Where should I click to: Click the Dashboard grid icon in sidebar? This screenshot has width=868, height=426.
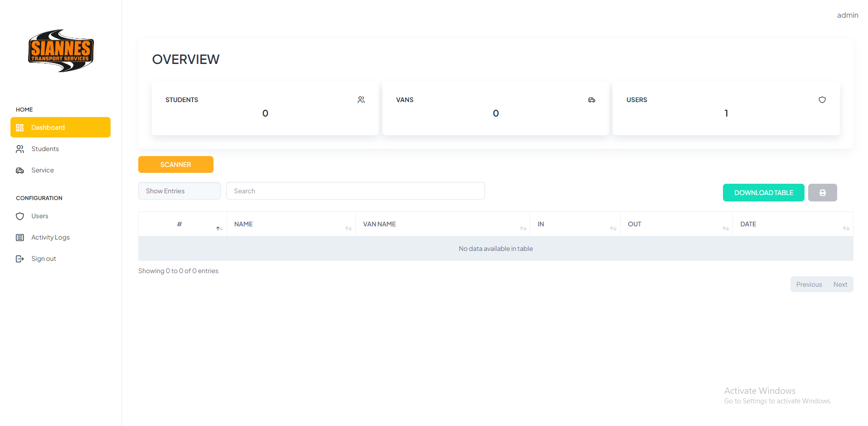pos(20,127)
